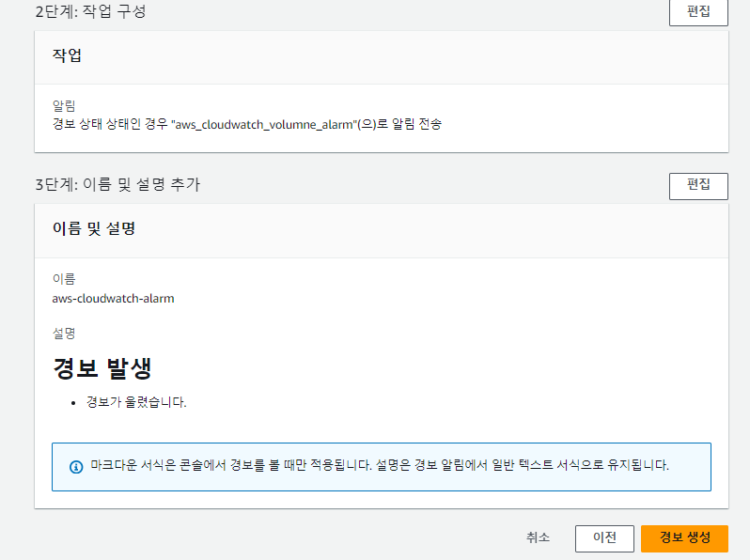Go back with the 이전 button
Image resolution: width=750 pixels, height=560 pixels.
(x=604, y=537)
